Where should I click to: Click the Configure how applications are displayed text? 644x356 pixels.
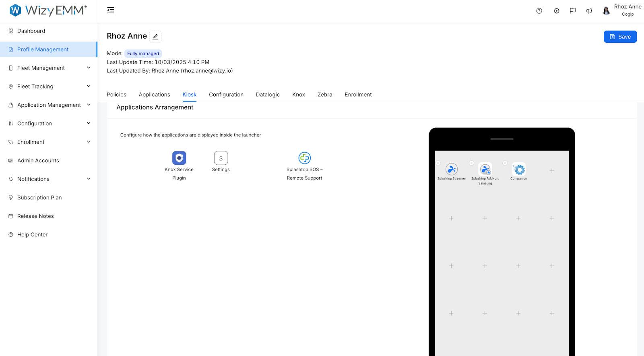point(190,135)
